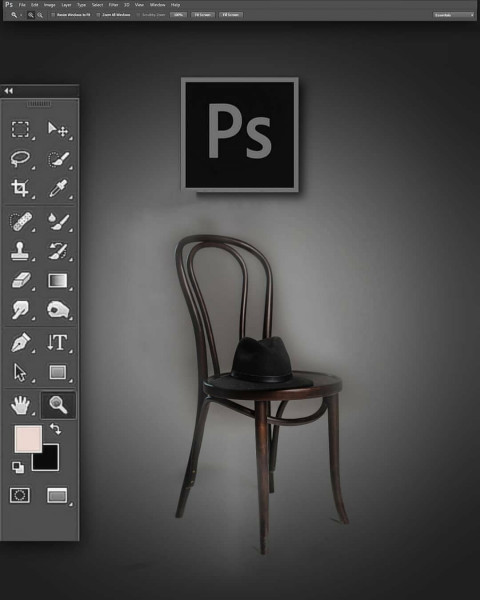Collapse the tools panel with double arrows
Viewport: 480px width, 600px height.
(8, 91)
